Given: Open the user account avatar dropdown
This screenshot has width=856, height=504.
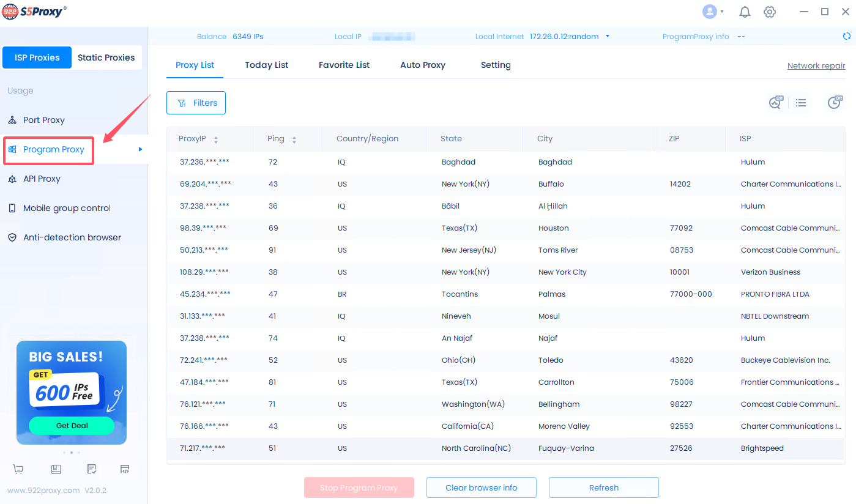Looking at the screenshot, I should [x=713, y=12].
